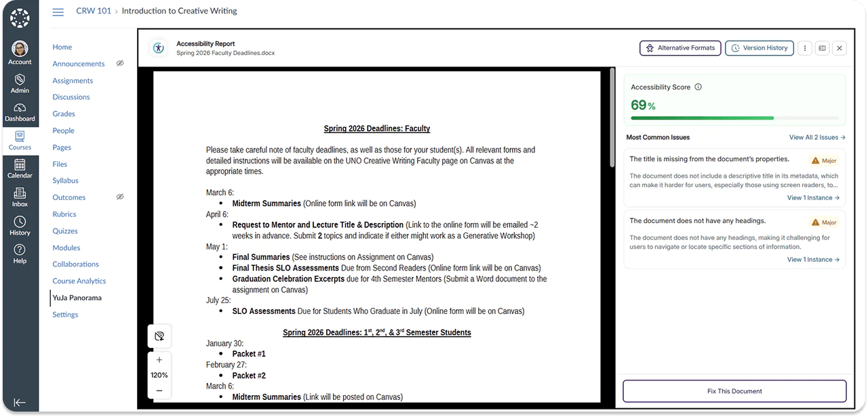This screenshot has height=417, width=868.
Task: Select YuJa Panorama in course navigation
Action: coord(77,298)
